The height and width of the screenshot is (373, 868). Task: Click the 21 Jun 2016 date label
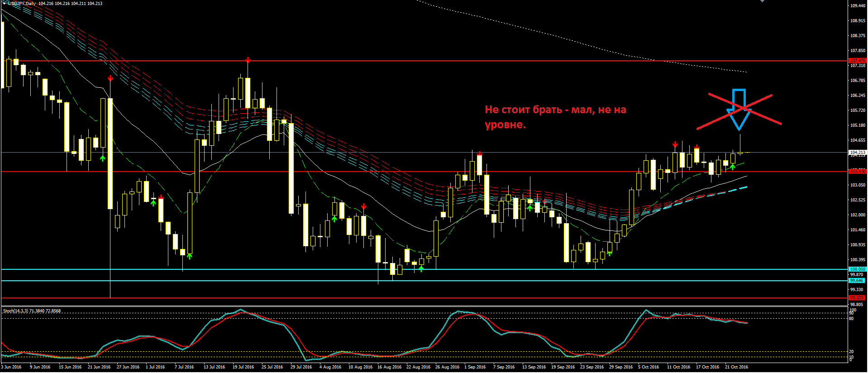pyautogui.click(x=99, y=367)
